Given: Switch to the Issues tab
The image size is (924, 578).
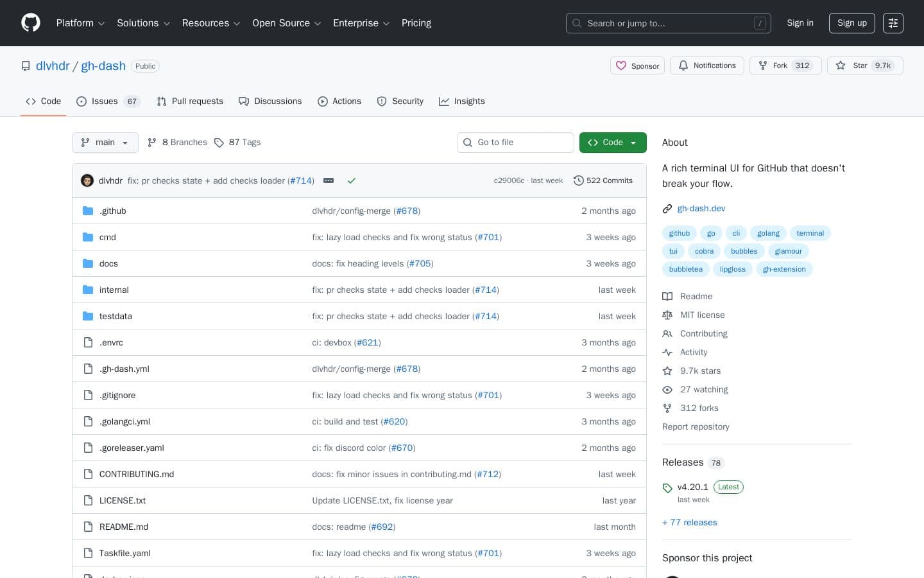Looking at the screenshot, I should click(105, 101).
